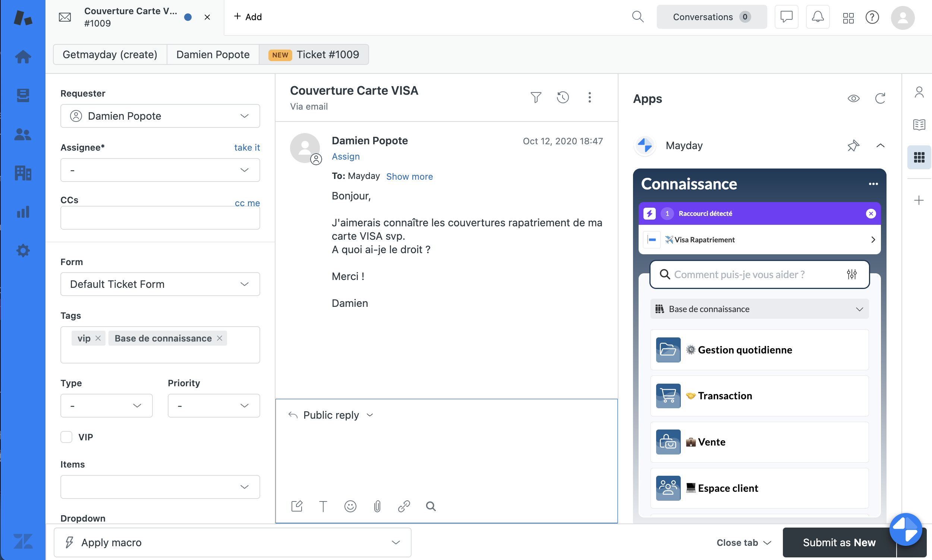Click the attach file paperclip icon
The width and height of the screenshot is (932, 560).
[377, 506]
